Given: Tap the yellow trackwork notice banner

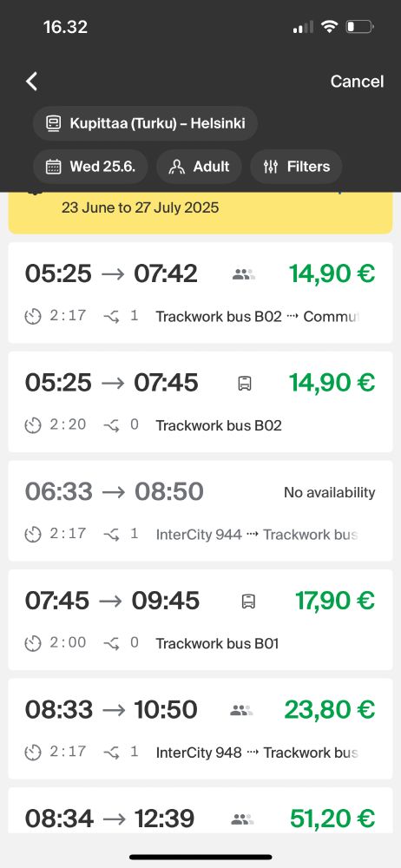Looking at the screenshot, I should point(200,213).
